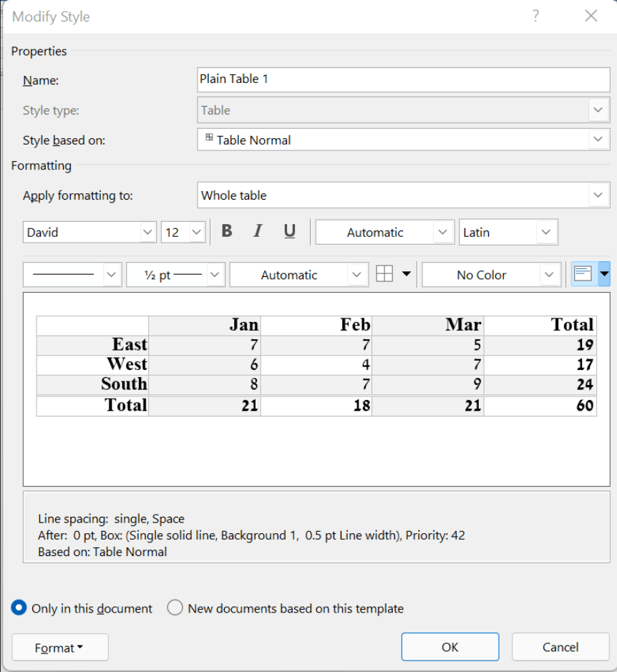
Task: Toggle Italic formatting button
Action: pos(258,232)
